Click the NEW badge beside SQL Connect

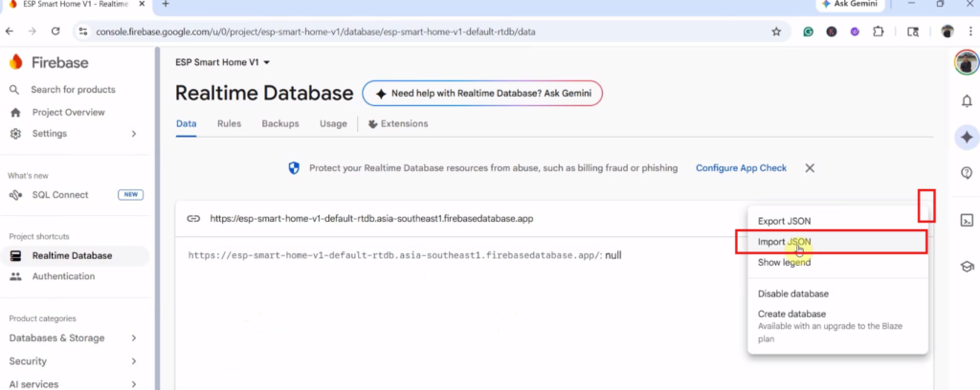pyautogui.click(x=130, y=195)
